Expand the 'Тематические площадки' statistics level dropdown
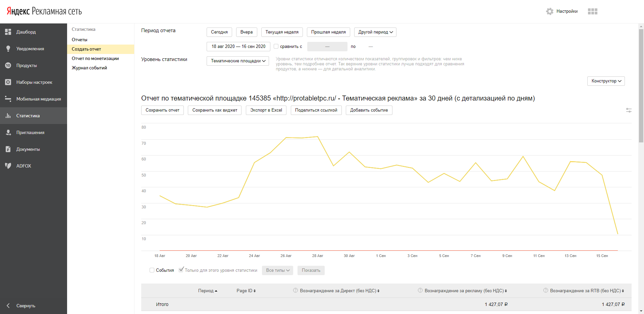 (x=237, y=61)
